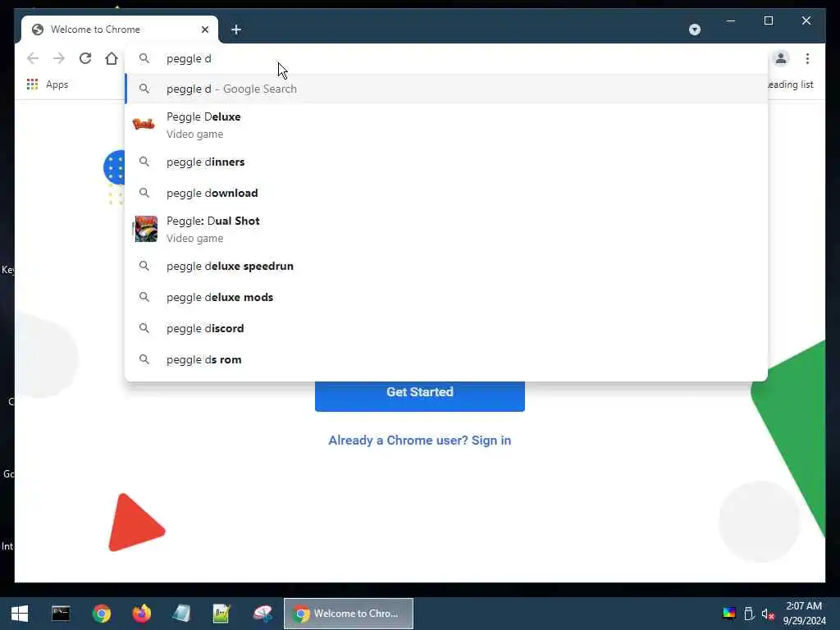The image size is (840, 630).
Task: Click search icon beside "peggle dinners"
Action: click(x=144, y=162)
